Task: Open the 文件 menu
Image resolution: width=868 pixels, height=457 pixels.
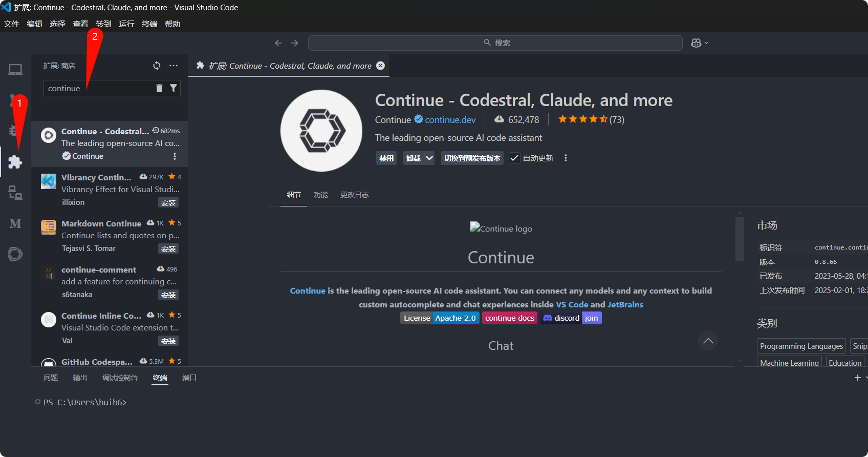Action: click(12, 24)
